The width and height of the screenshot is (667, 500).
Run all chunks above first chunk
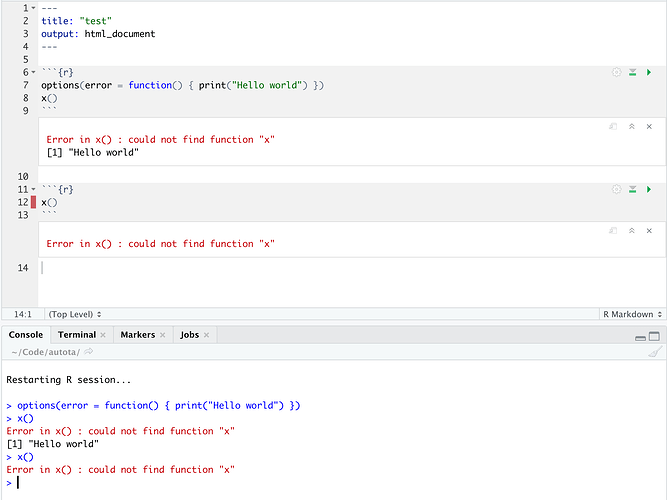(x=633, y=72)
